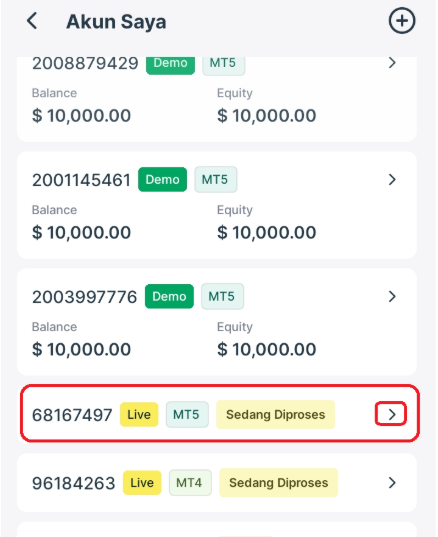Click MT5 tag of account 2003997776
This screenshot has height=537, width=438.
(x=222, y=296)
